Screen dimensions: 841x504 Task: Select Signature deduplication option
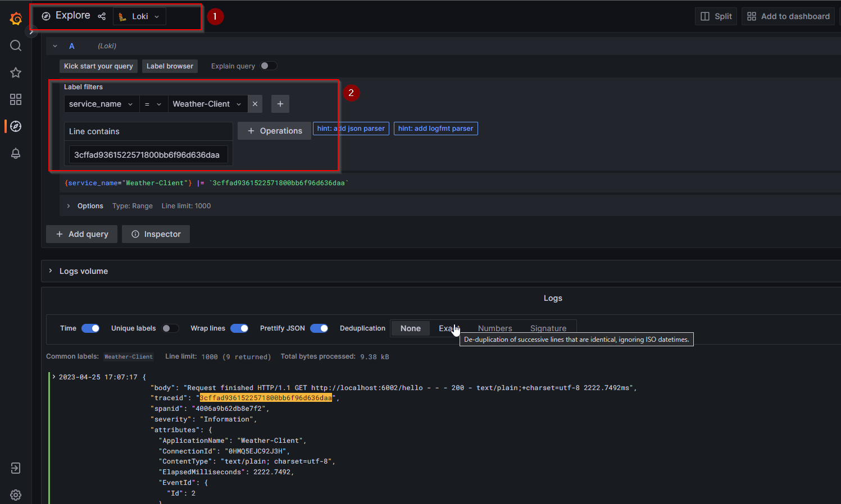548,328
